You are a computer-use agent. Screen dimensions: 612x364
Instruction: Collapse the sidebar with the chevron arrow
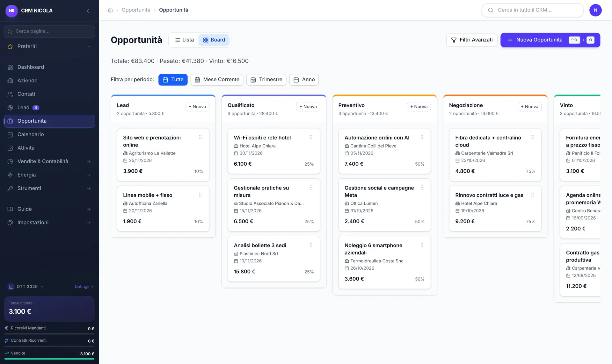(88, 11)
